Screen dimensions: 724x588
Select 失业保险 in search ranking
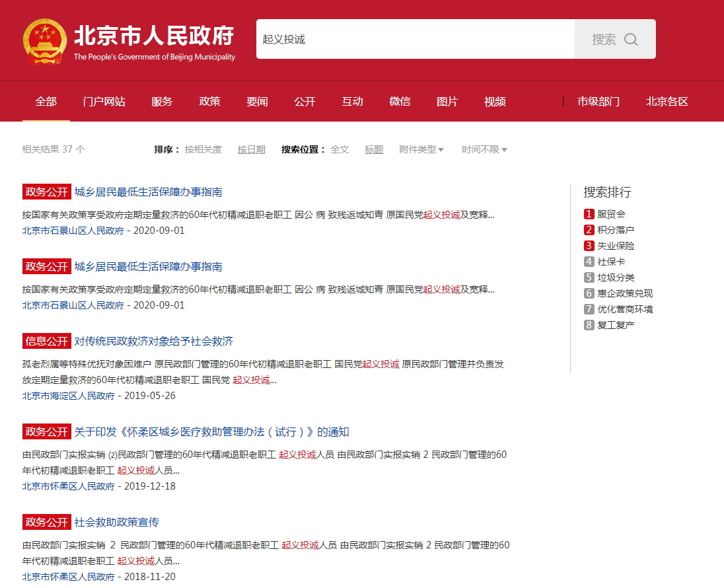[x=616, y=246]
